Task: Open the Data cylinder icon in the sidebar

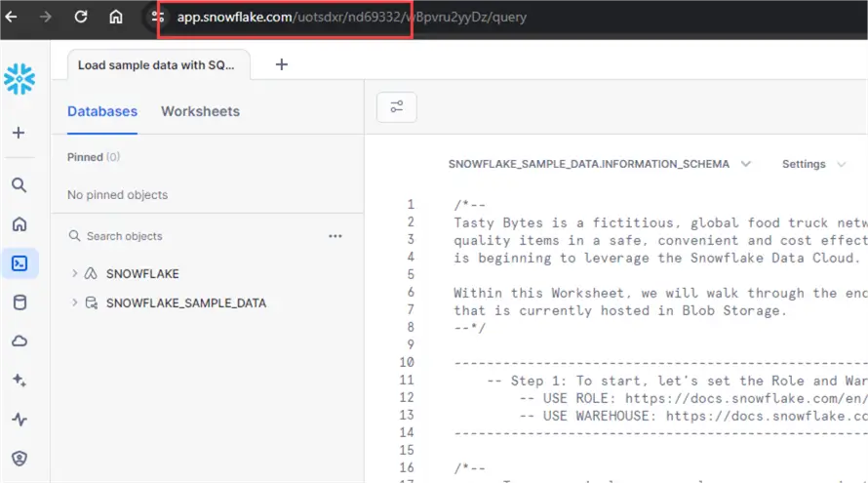Action: pos(20,302)
